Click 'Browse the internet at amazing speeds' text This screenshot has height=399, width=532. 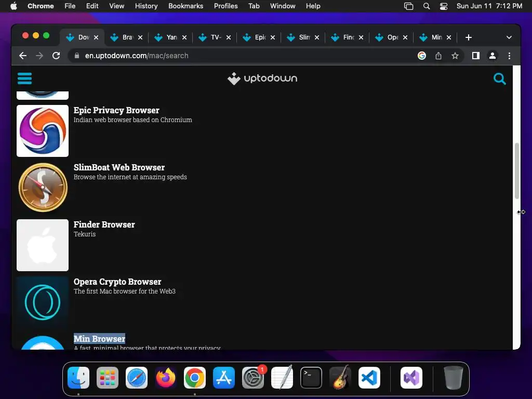coord(130,177)
